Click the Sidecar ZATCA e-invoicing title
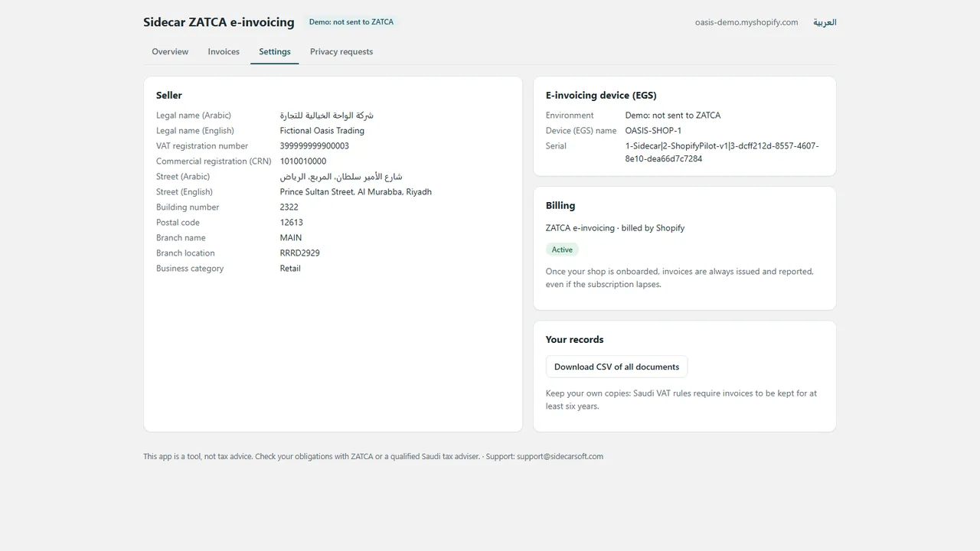 tap(219, 22)
